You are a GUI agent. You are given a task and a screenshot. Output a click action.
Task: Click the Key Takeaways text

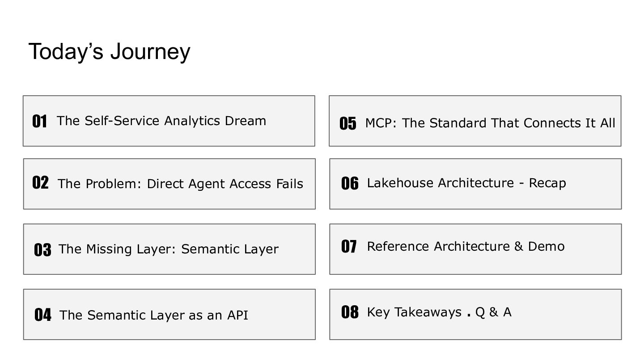[x=414, y=312]
